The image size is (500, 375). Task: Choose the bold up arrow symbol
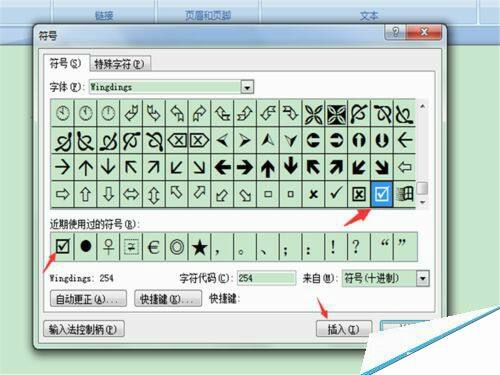point(268,167)
